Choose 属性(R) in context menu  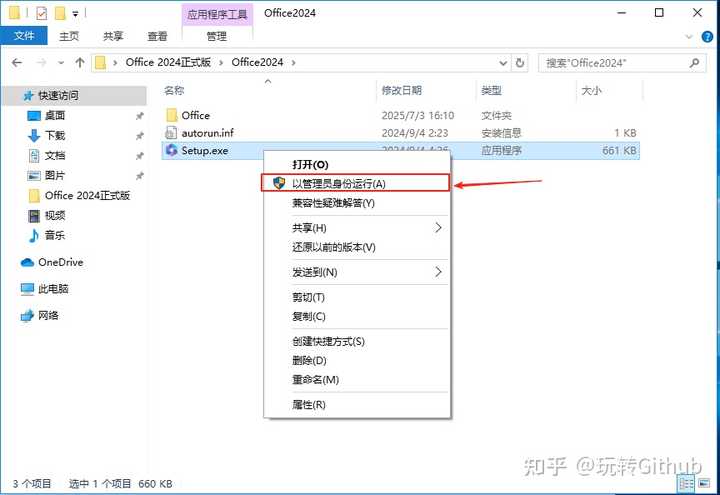[x=356, y=405]
